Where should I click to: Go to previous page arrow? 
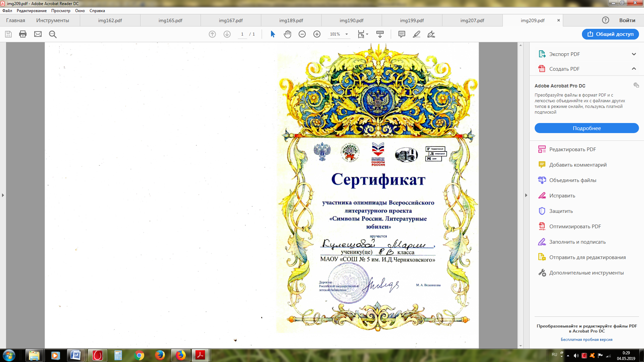pyautogui.click(x=212, y=34)
